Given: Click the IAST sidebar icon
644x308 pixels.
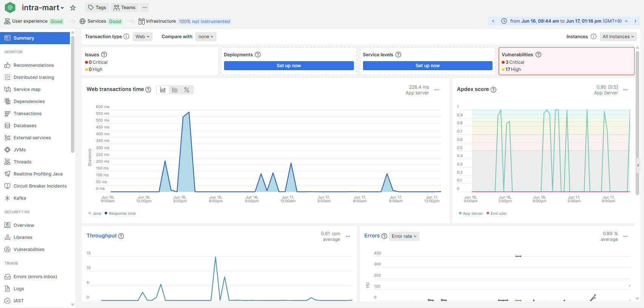Looking at the screenshot, I should point(7,301).
